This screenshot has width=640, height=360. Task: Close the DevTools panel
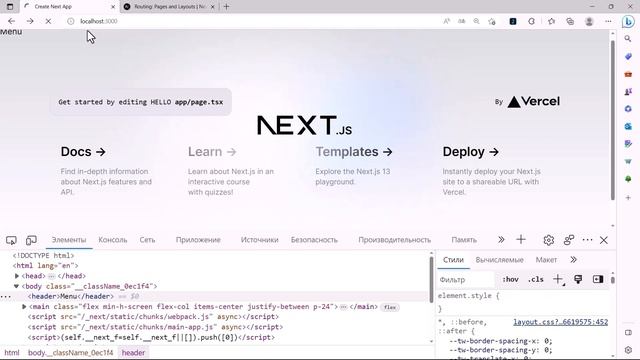604,240
